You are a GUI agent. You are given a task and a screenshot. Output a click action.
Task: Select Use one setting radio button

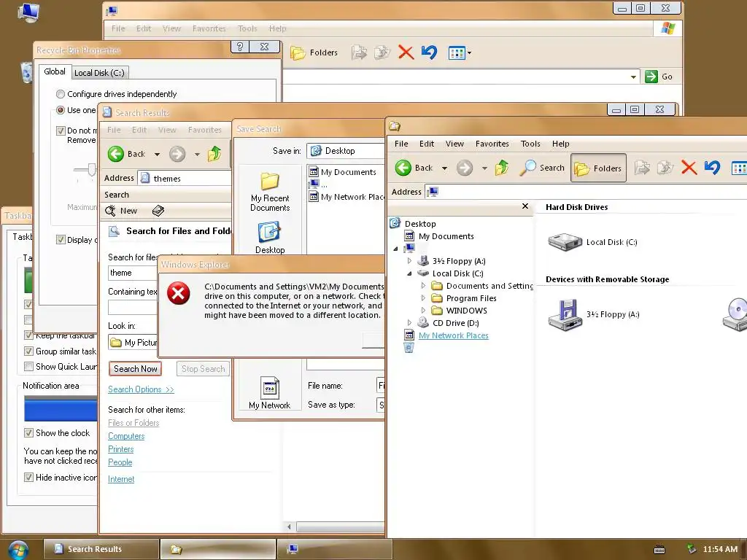(61, 110)
